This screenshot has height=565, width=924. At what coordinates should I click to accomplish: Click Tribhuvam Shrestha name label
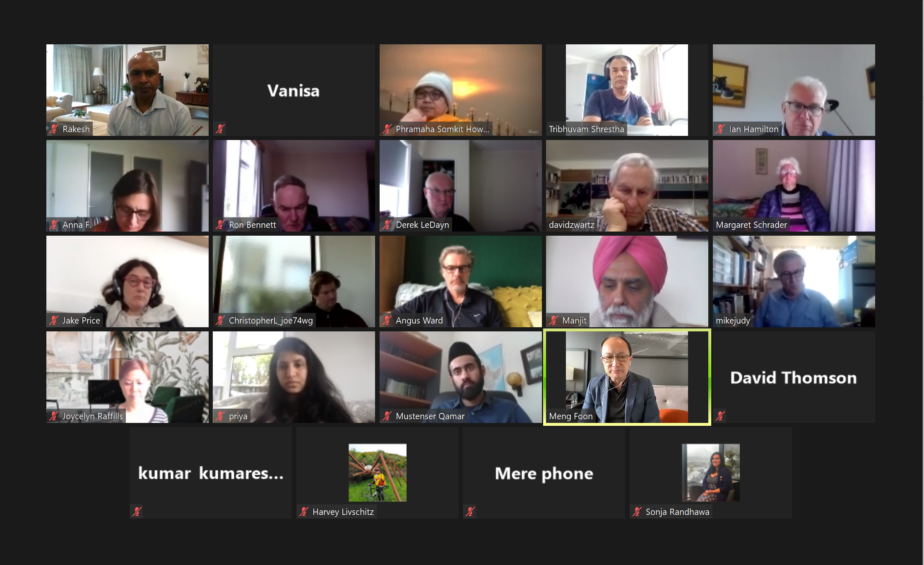pos(586,129)
